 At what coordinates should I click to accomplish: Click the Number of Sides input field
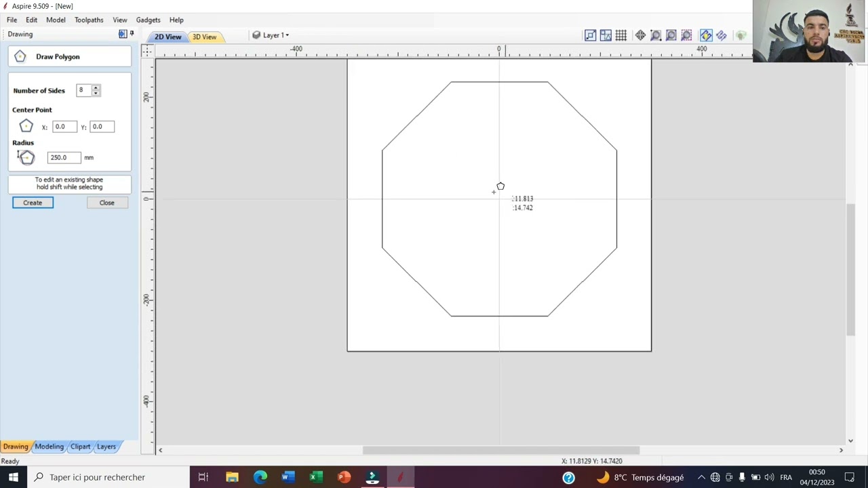coord(84,90)
